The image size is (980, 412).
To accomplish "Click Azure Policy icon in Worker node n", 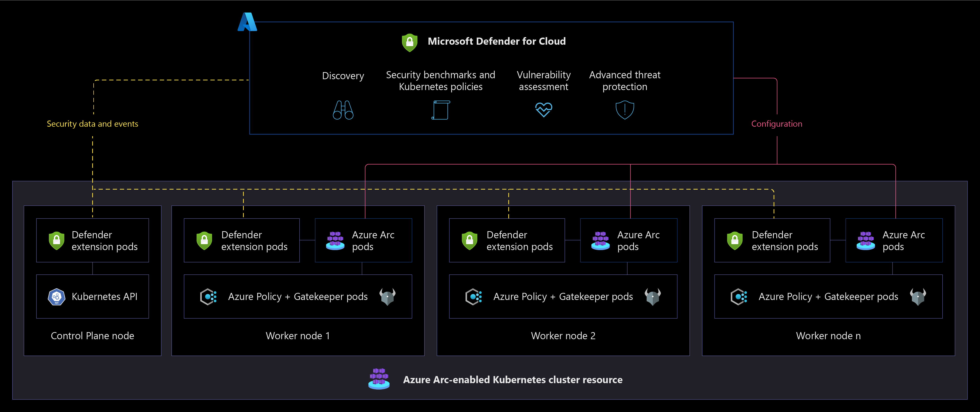I will 739,297.
